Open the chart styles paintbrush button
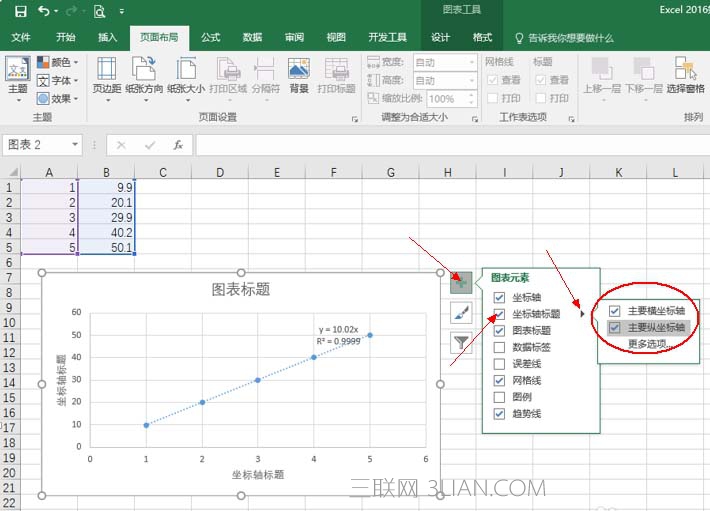 pos(460,312)
